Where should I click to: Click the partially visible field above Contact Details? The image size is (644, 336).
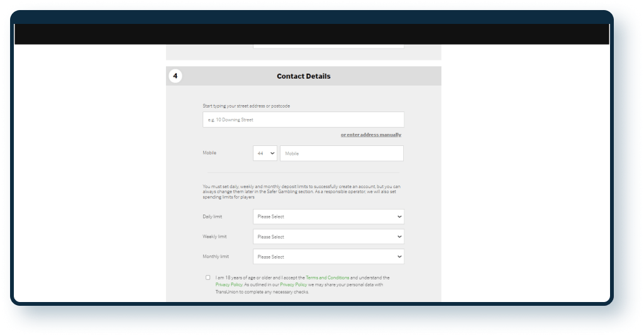328,46
